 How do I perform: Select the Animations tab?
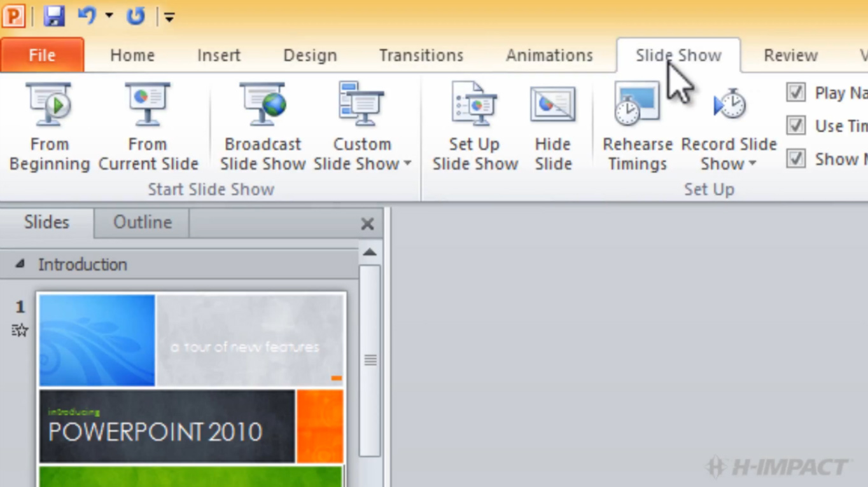pyautogui.click(x=549, y=55)
